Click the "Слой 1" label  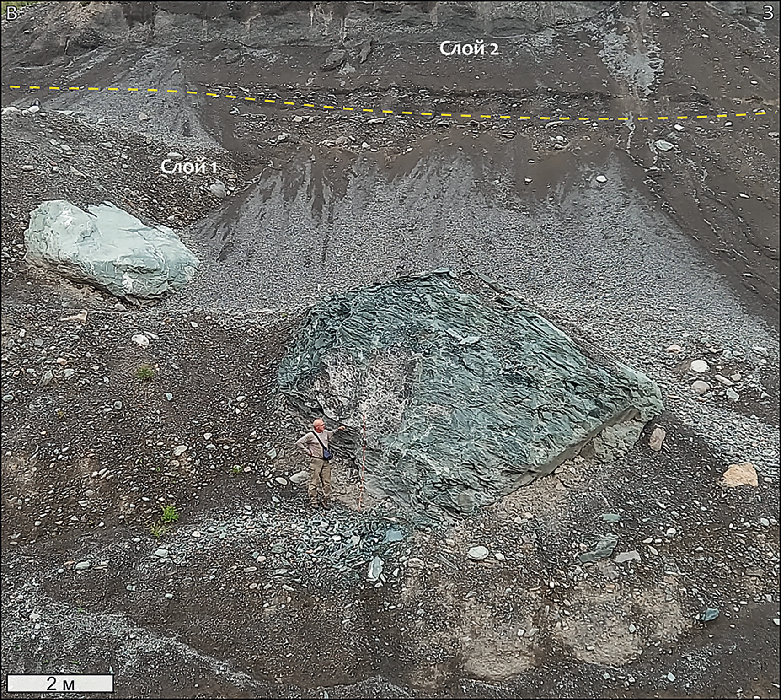tap(189, 167)
